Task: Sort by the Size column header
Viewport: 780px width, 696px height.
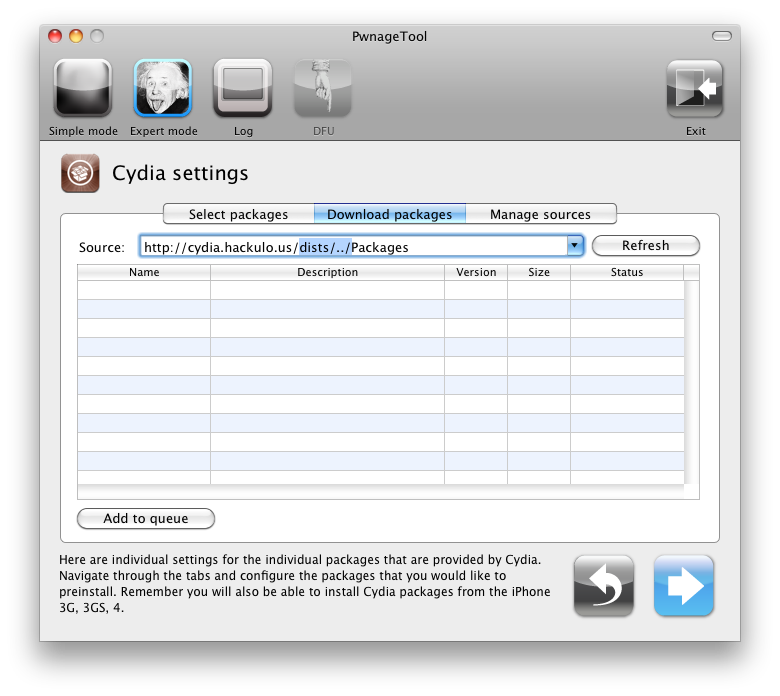Action: click(x=539, y=272)
